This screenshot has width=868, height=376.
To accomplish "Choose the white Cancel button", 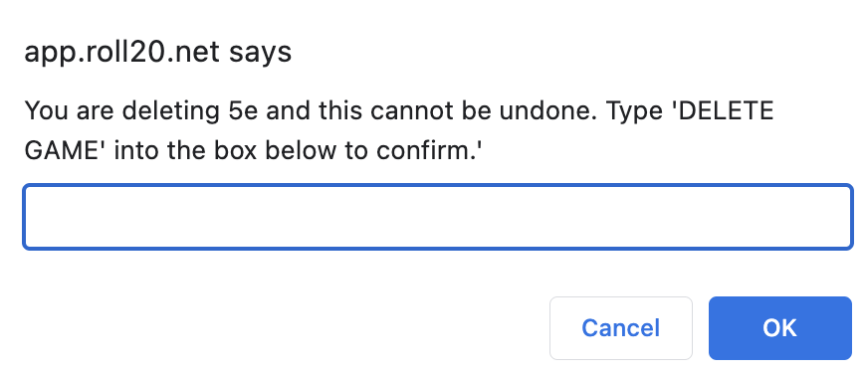I will 620,328.
